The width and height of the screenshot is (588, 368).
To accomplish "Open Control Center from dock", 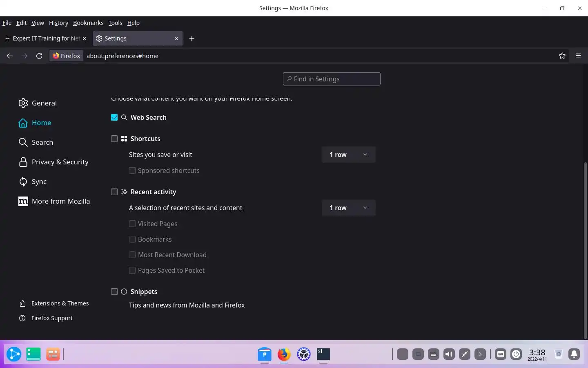I will tap(304, 354).
